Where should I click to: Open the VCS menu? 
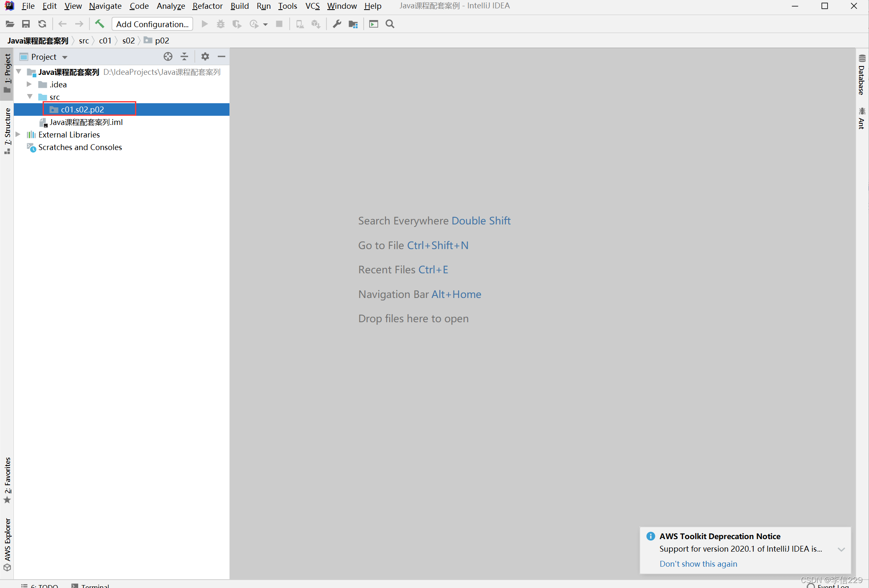click(x=312, y=6)
